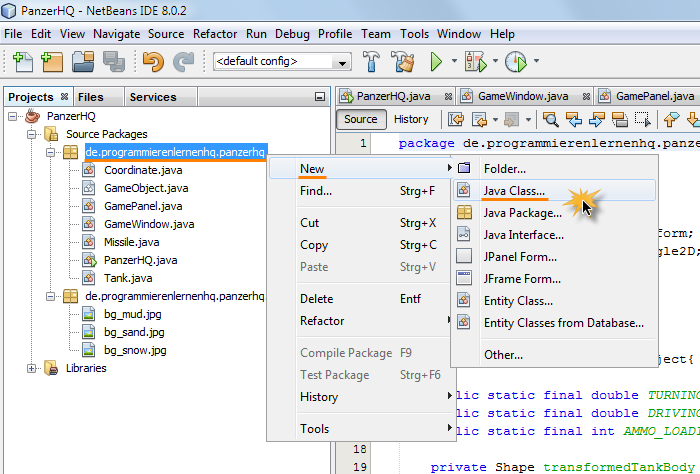Open the Run Project dropdown arrow

click(454, 61)
